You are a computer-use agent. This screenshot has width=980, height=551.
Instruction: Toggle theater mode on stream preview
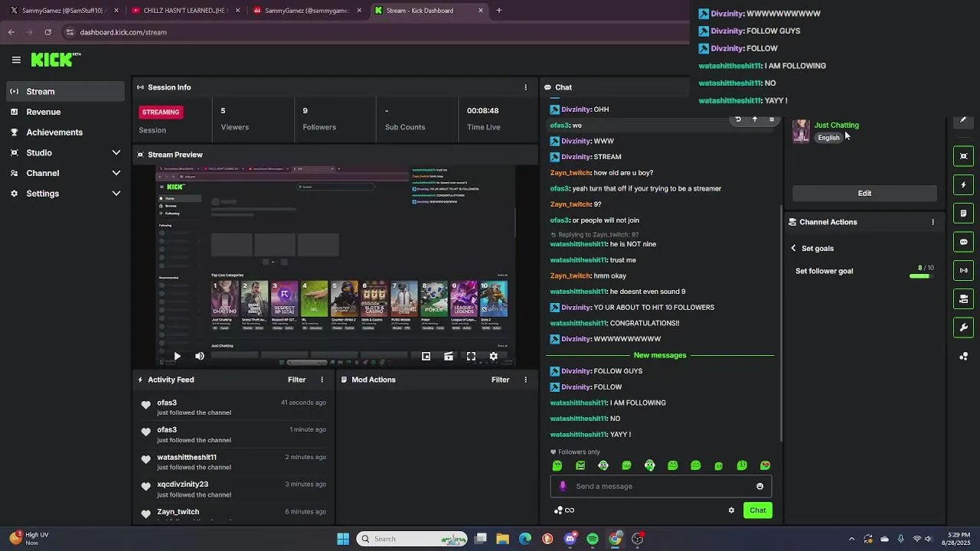[x=449, y=356]
